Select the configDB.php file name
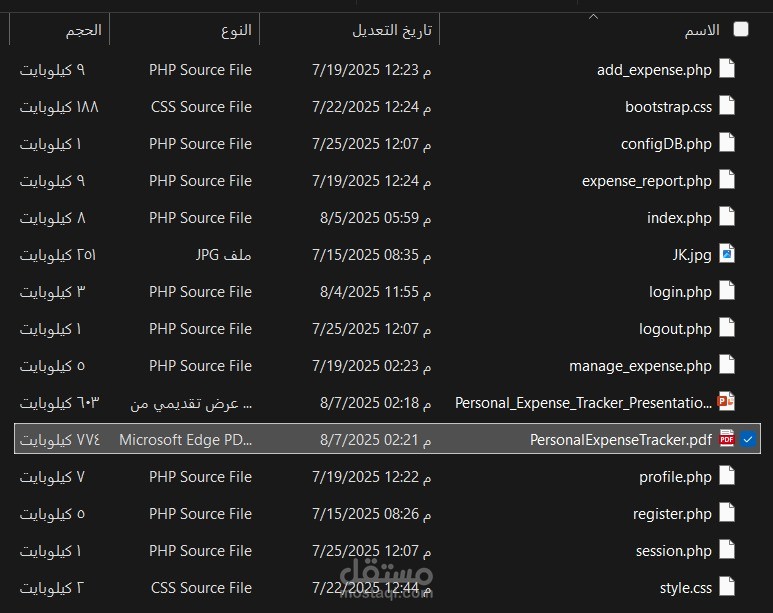The height and width of the screenshot is (613, 773). click(666, 144)
